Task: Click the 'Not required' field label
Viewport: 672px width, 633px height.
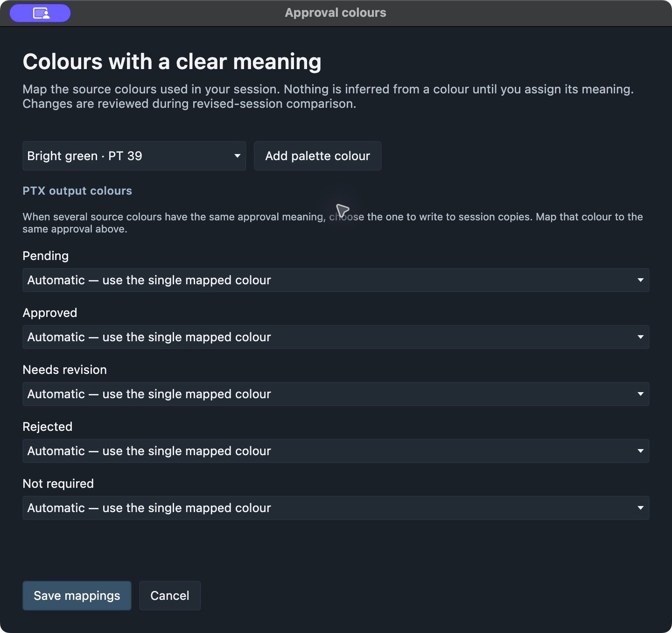Action: [x=58, y=484]
